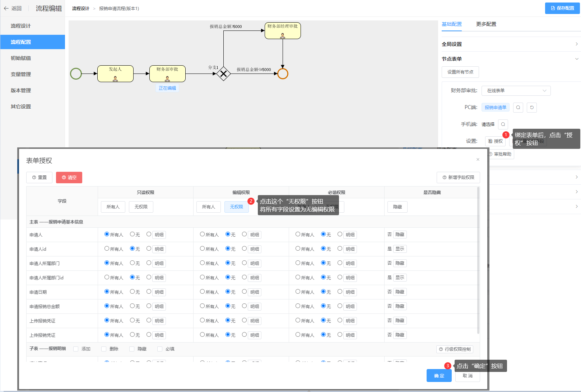Click the 授权 button in the 设置 row
This screenshot has width=581, height=392.
click(x=495, y=141)
